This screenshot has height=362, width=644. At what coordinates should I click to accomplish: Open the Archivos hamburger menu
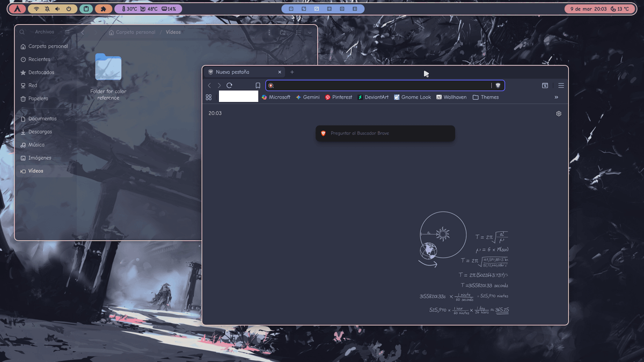click(67, 32)
